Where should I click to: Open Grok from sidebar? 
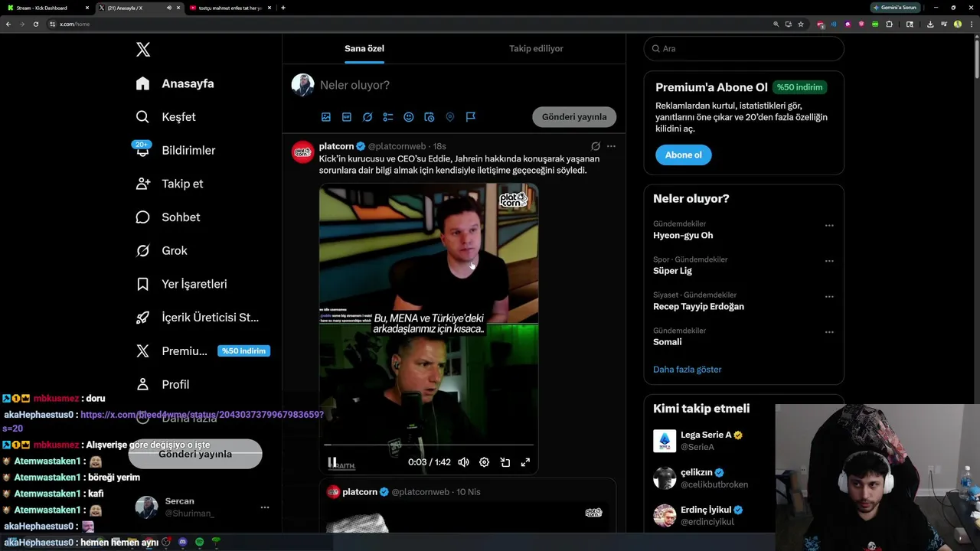tap(162, 250)
